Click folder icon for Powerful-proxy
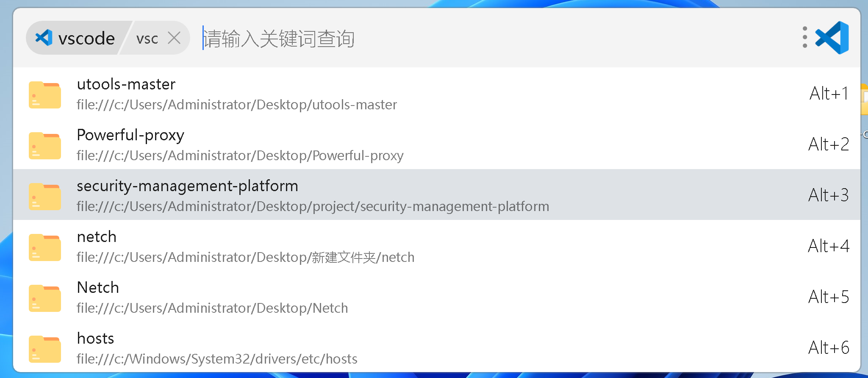868x378 pixels. [45, 146]
